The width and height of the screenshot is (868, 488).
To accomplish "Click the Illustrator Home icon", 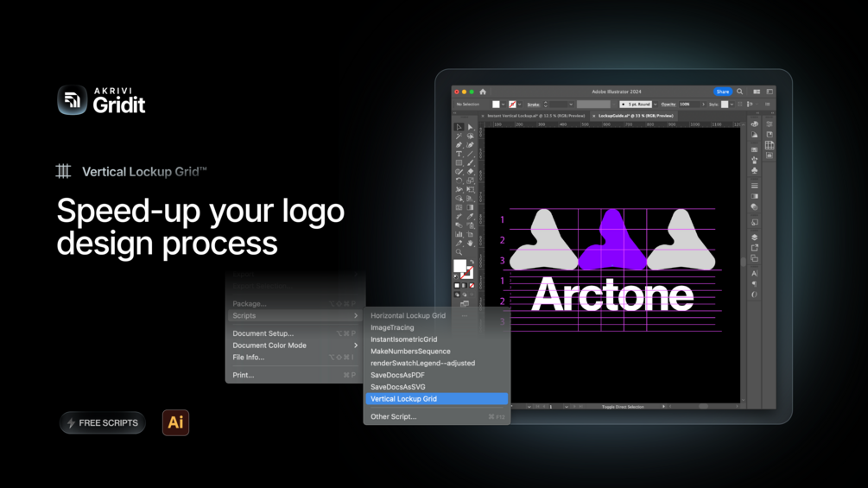I will (483, 92).
